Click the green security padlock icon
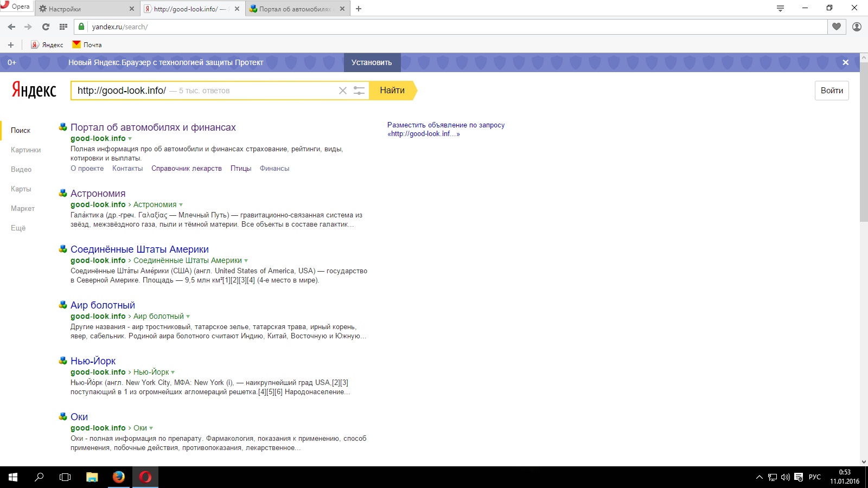Screen dimensions: 868x488 [81, 27]
